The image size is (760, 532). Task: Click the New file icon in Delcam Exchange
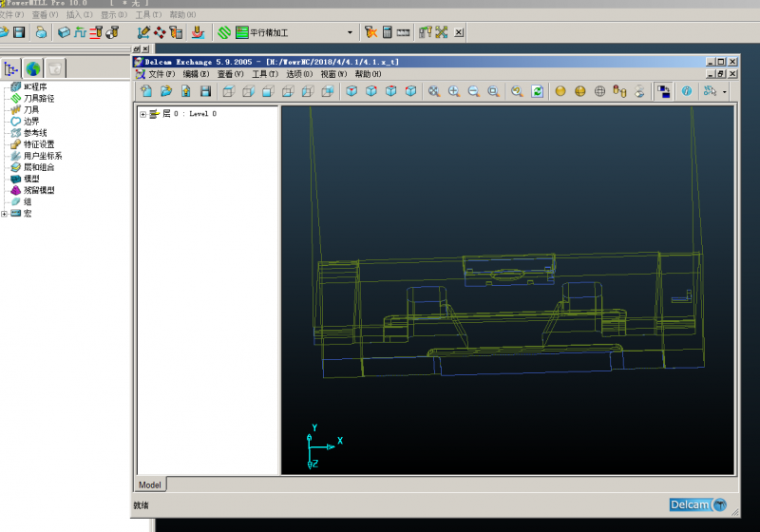coord(146,91)
